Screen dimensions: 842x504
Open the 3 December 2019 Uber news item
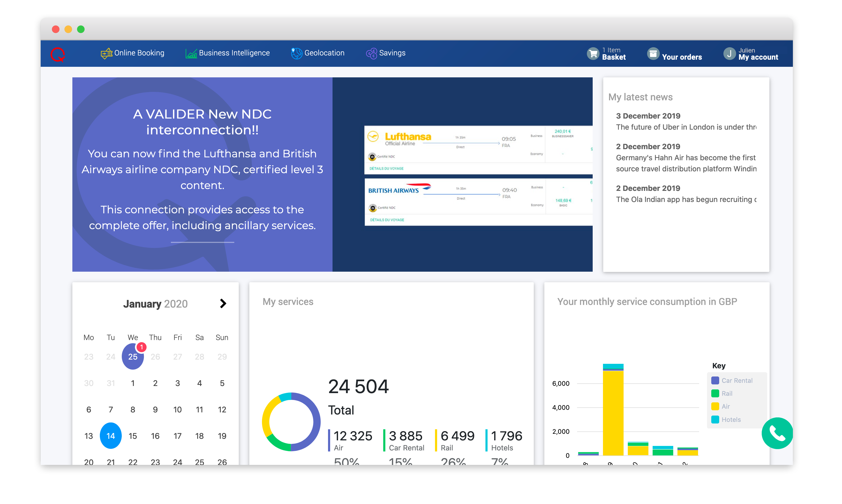click(686, 122)
